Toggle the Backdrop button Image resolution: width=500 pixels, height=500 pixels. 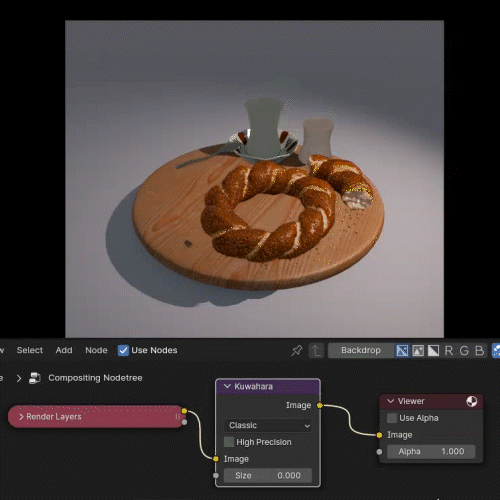pyautogui.click(x=361, y=350)
